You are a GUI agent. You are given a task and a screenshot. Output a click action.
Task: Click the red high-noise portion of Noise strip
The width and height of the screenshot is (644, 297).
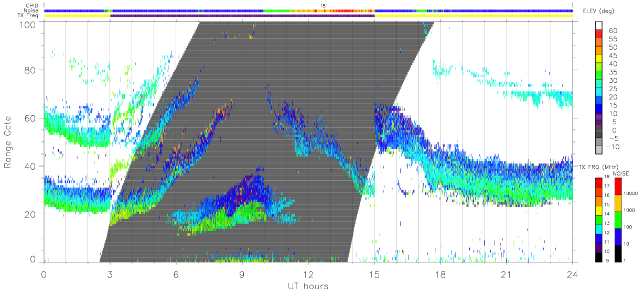point(346,10)
